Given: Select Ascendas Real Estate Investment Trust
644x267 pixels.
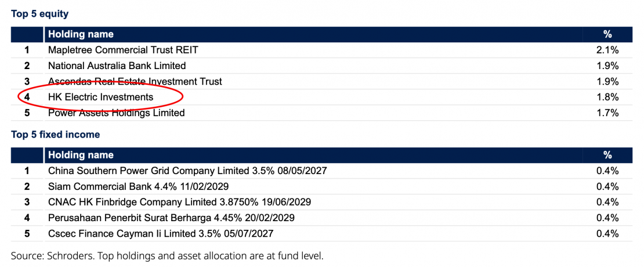Looking at the screenshot, I should tap(135, 81).
